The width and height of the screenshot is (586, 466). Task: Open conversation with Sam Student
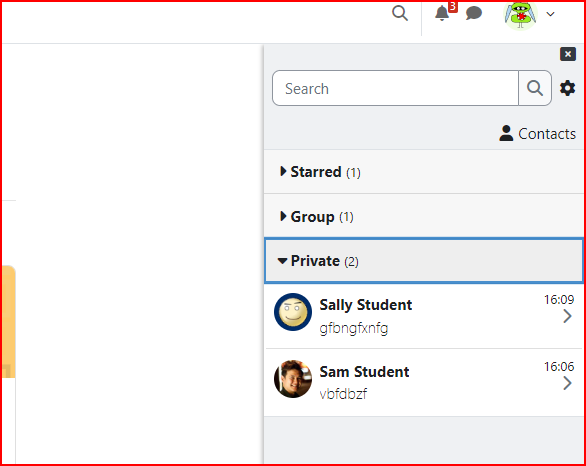tap(423, 383)
